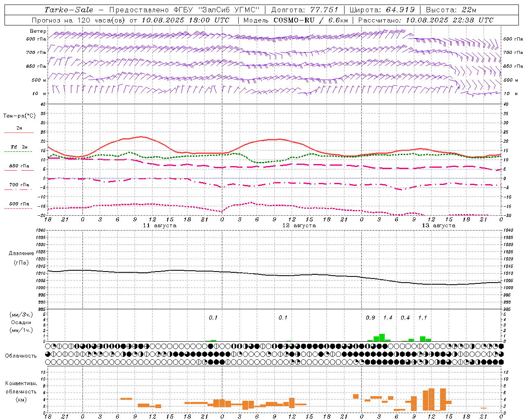525x420 pixels.
Task: Click the "1.1" precipitation amount
Action: point(422,318)
